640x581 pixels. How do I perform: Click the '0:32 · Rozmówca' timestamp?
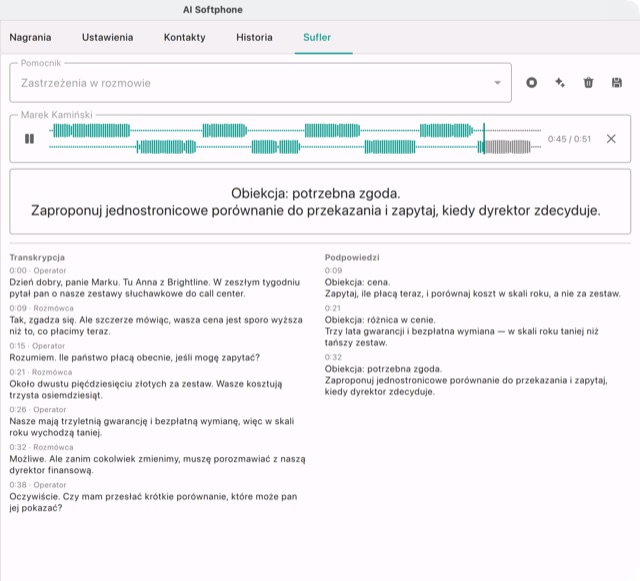pyautogui.click(x=41, y=447)
